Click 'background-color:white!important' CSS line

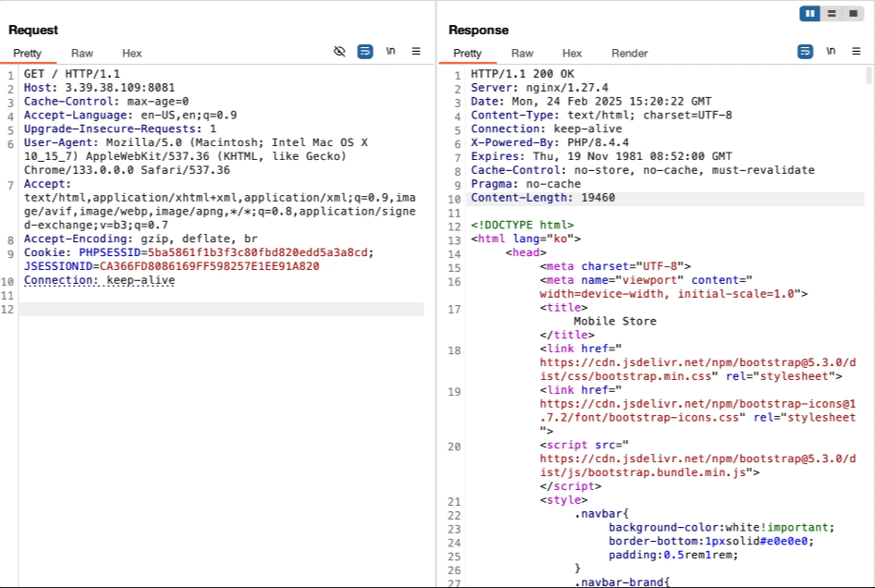tap(721, 527)
